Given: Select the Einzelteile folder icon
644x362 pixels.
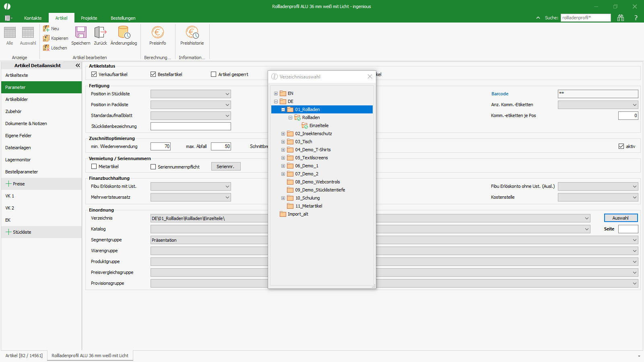Looking at the screenshot, I should 305,125.
